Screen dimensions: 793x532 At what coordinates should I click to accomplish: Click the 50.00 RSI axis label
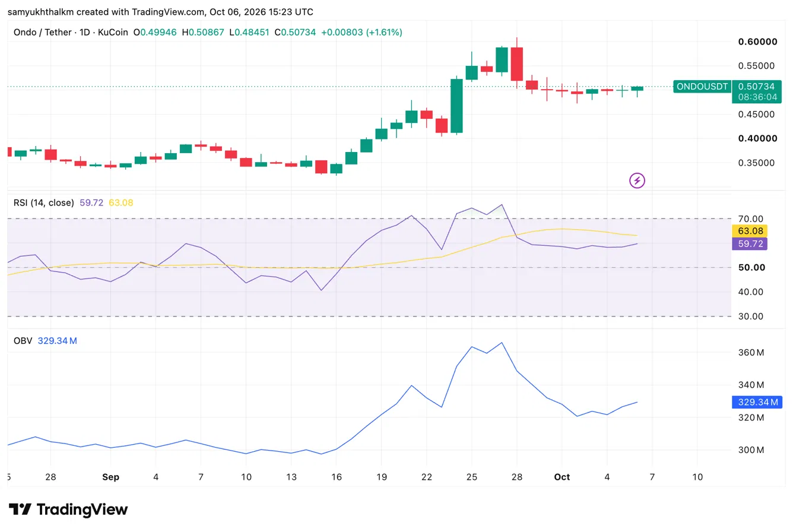(x=750, y=268)
